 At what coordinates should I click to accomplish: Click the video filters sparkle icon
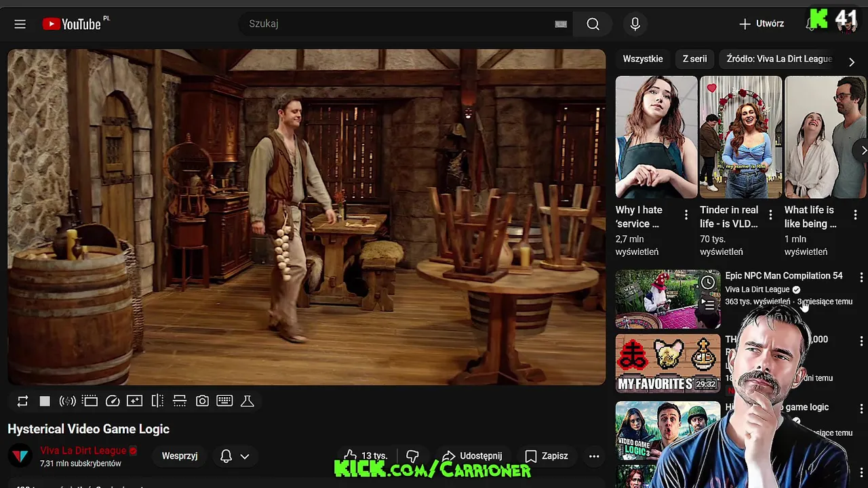click(135, 401)
